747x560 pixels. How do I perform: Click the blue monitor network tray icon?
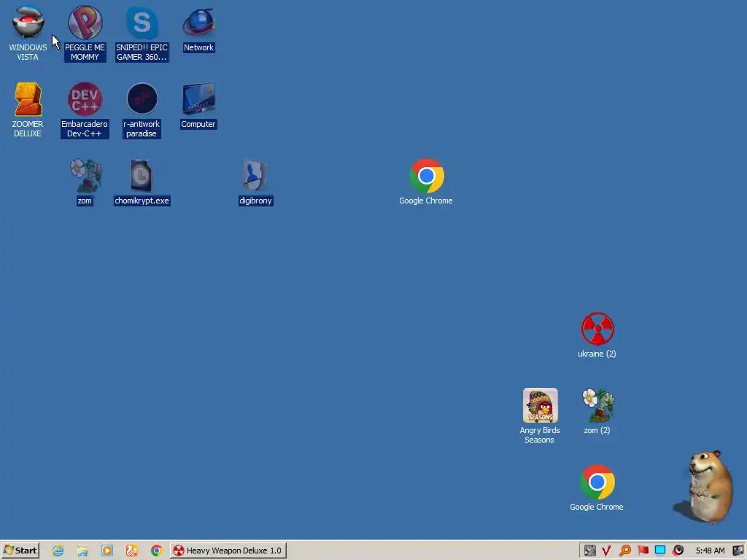coord(660,551)
